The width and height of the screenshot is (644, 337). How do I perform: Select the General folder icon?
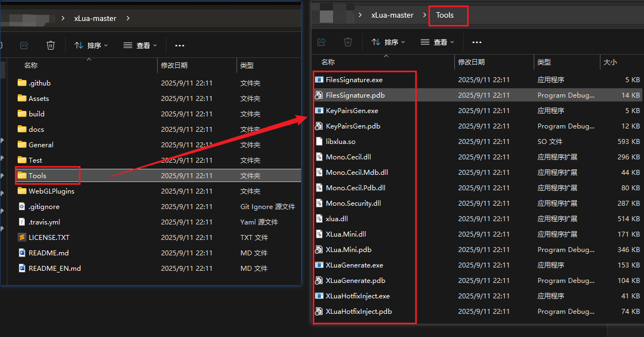pos(22,145)
